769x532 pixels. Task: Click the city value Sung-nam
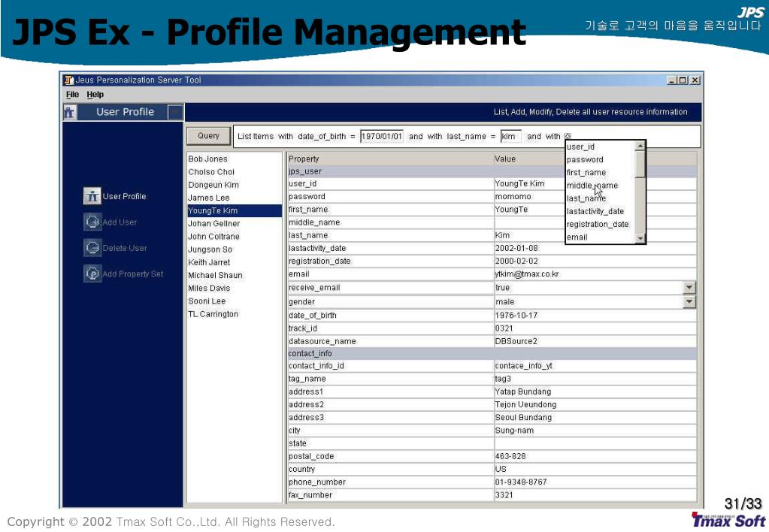514,431
